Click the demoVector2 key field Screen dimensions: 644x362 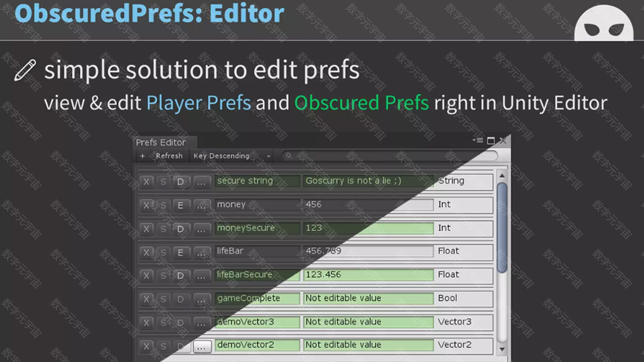click(x=257, y=345)
